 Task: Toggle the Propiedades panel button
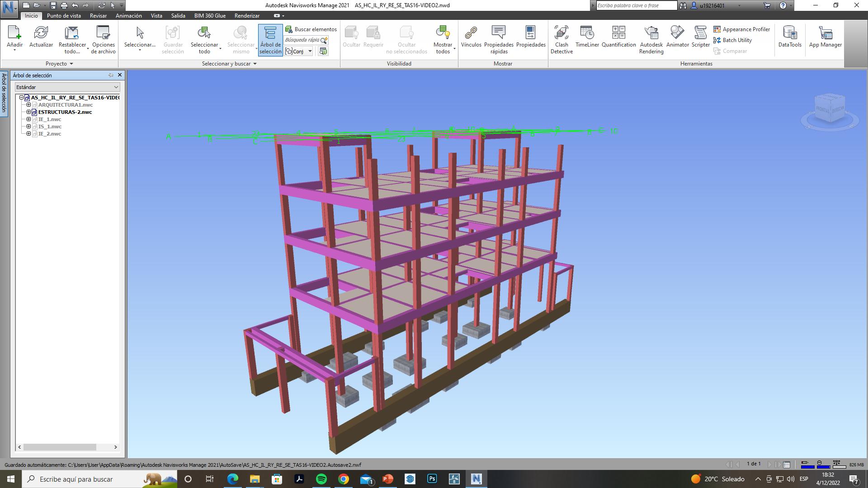[531, 37]
